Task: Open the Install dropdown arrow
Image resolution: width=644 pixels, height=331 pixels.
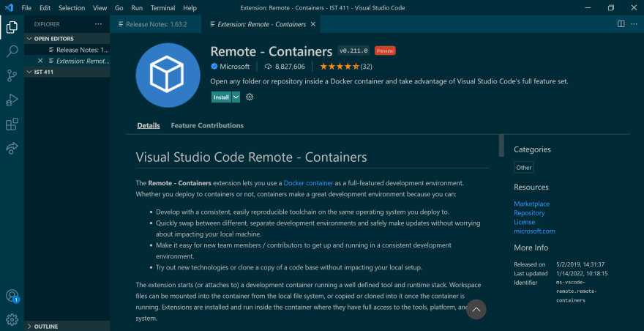Action: (236, 97)
